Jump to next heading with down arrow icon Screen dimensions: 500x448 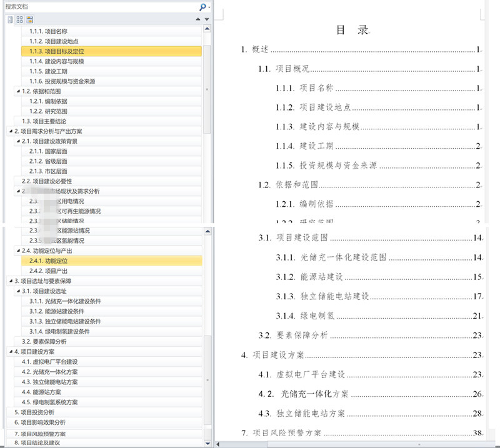[207, 19]
